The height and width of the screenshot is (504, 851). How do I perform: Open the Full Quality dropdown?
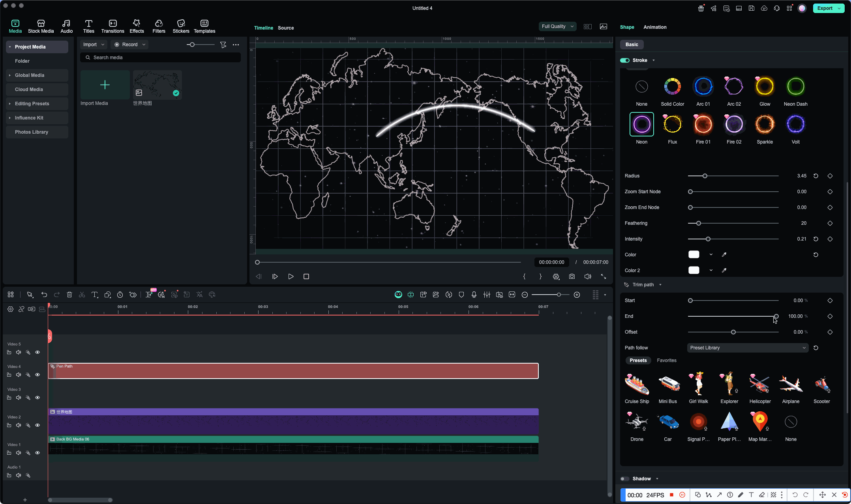coord(557,26)
